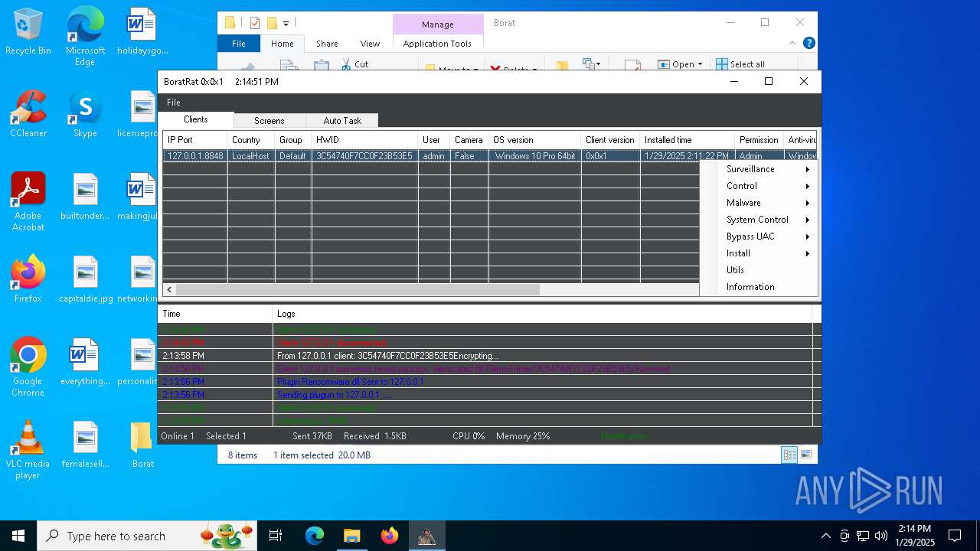Click left arrow of clients scrollbar
Screen dimensions: 980x551
pos(169,290)
